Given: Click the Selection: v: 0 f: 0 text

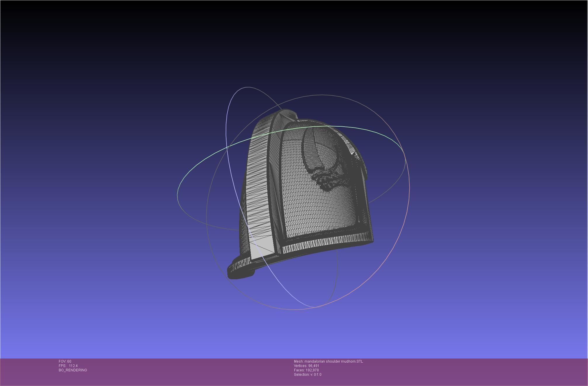Looking at the screenshot, I should tap(308, 375).
